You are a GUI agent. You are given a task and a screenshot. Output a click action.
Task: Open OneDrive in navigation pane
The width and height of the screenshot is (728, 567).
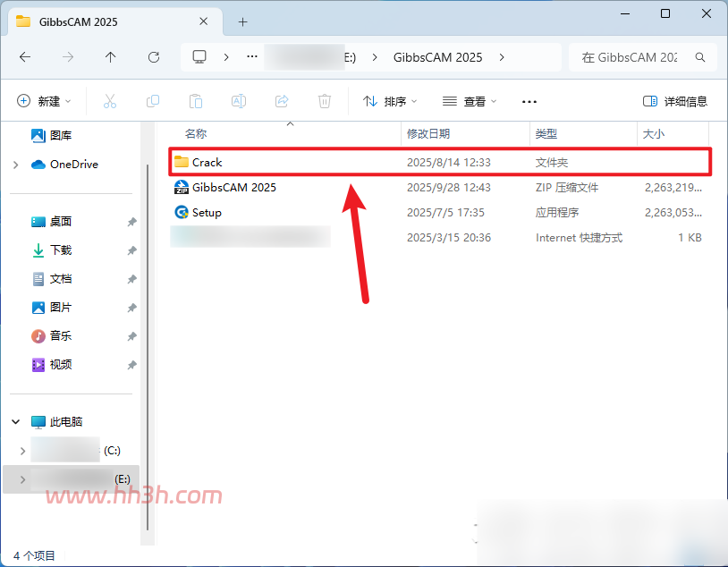pyautogui.click(x=64, y=164)
